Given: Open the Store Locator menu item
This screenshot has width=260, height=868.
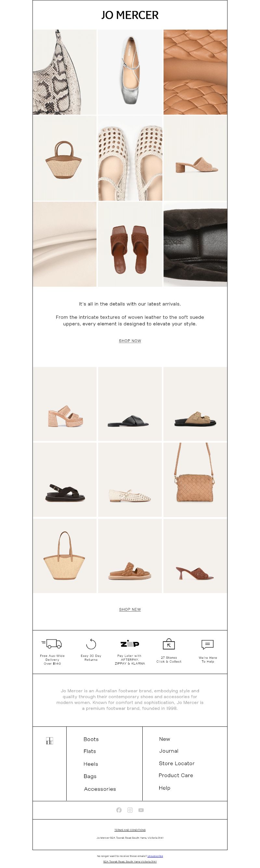Looking at the screenshot, I should point(176,763).
